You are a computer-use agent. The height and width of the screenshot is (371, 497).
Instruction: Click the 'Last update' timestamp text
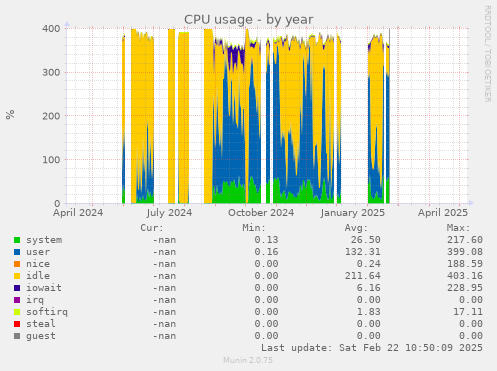click(x=372, y=348)
